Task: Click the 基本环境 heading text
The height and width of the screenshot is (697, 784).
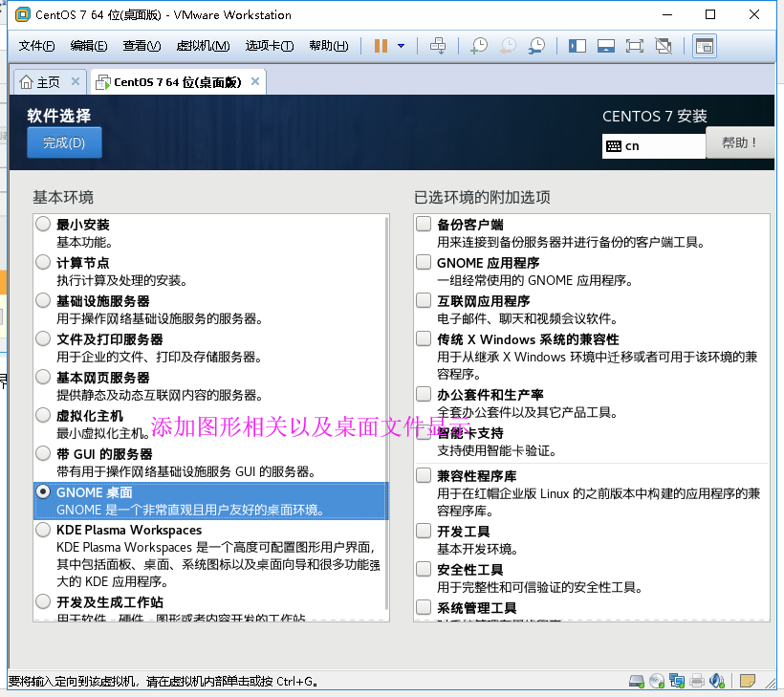Action: [x=63, y=198]
